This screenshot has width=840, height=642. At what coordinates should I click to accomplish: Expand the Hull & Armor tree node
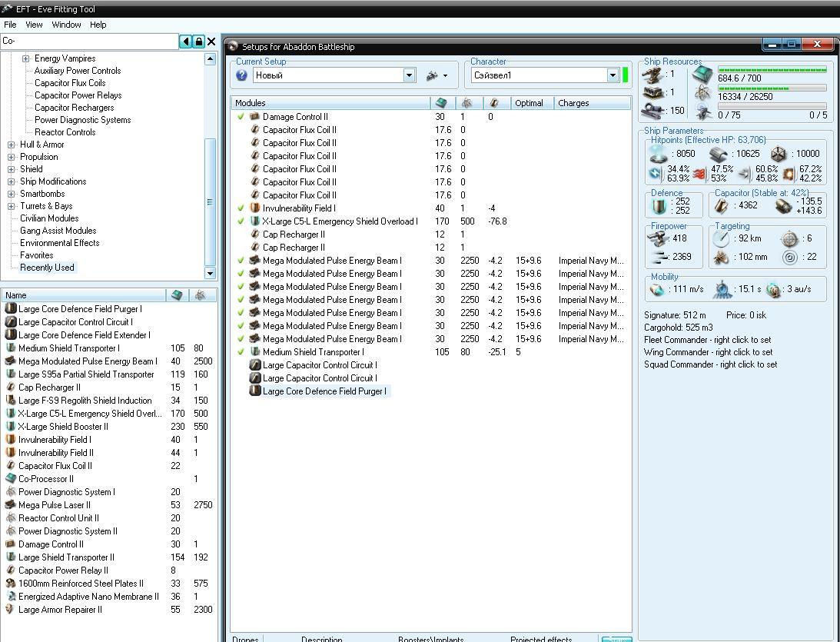(12, 145)
